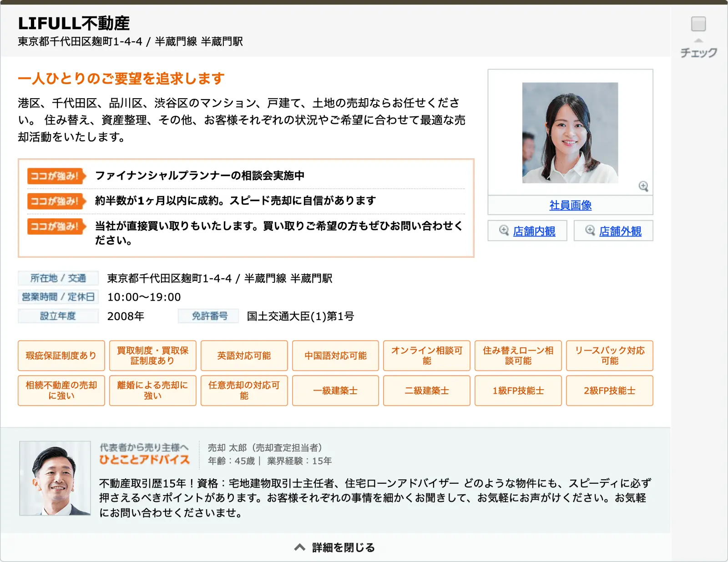Click the 営業時間 / 定休日 label
Image resolution: width=728 pixels, height=562 pixels.
(x=58, y=297)
